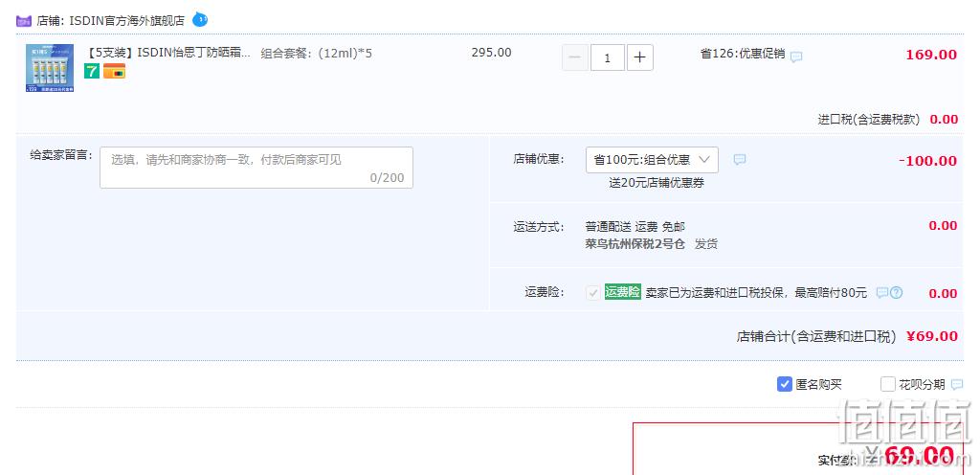Click the unit price 295.00
This screenshot has height=475, width=980.
tap(491, 53)
